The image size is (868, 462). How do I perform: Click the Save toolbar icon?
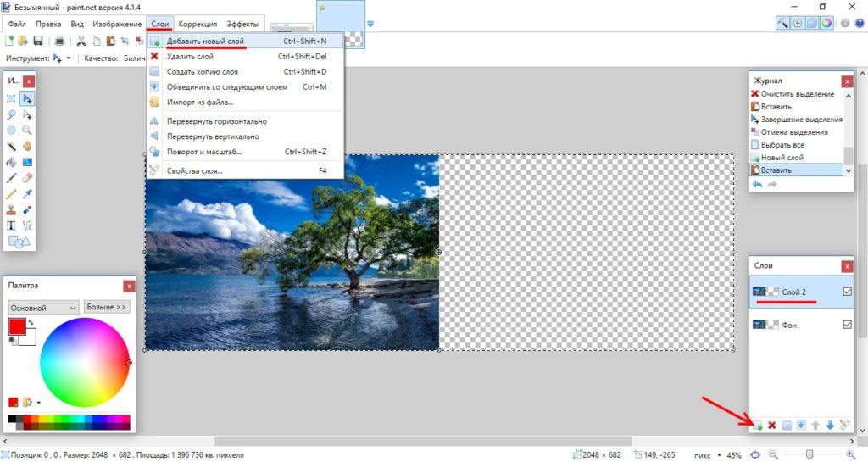pyautogui.click(x=37, y=41)
